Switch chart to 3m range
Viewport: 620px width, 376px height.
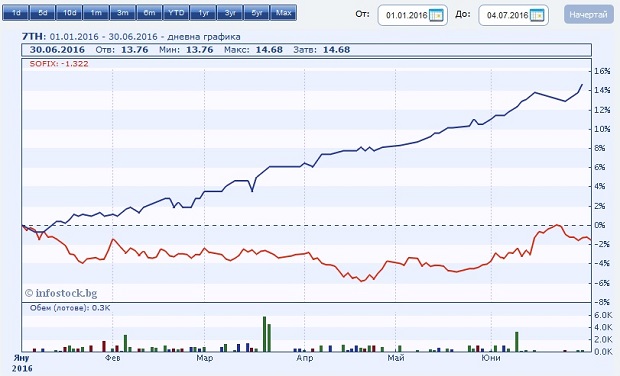123,13
